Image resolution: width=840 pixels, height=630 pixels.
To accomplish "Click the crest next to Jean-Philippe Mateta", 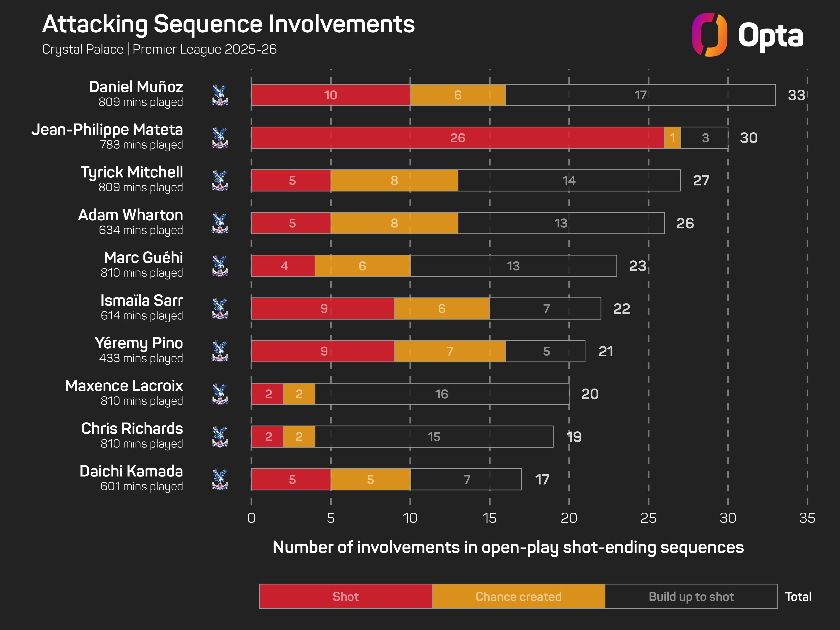I will point(220,138).
